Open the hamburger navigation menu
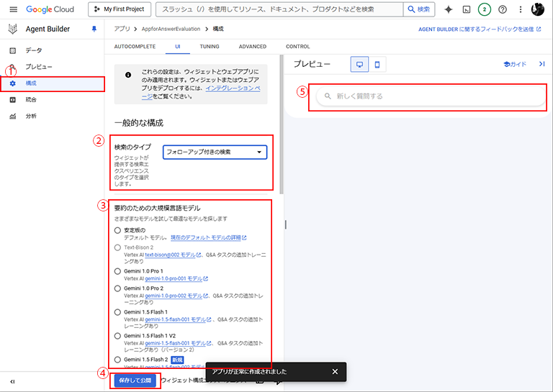 13,9
